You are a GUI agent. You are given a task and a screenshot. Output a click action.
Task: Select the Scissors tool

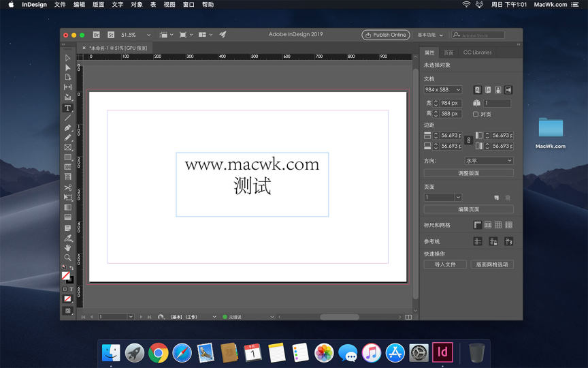coord(67,187)
